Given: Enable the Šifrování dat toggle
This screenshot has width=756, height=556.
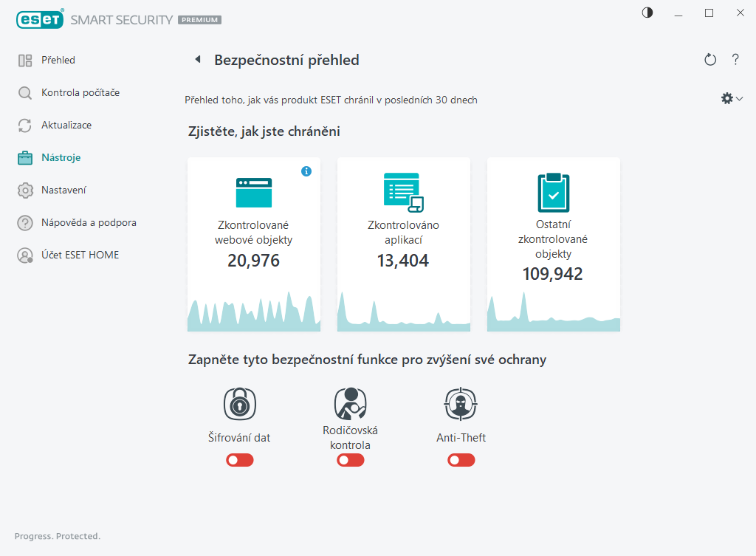Looking at the screenshot, I should click(x=239, y=459).
